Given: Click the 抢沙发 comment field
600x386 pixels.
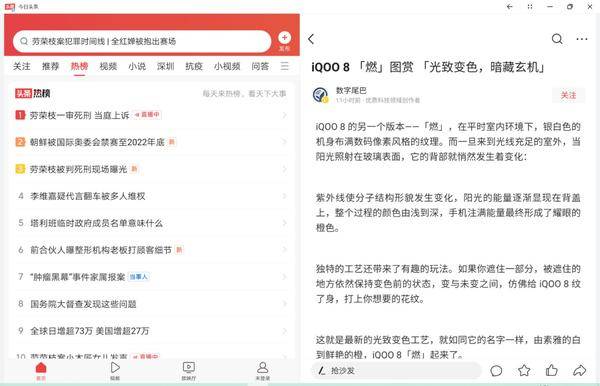Looking at the screenshot, I should 396,370.
